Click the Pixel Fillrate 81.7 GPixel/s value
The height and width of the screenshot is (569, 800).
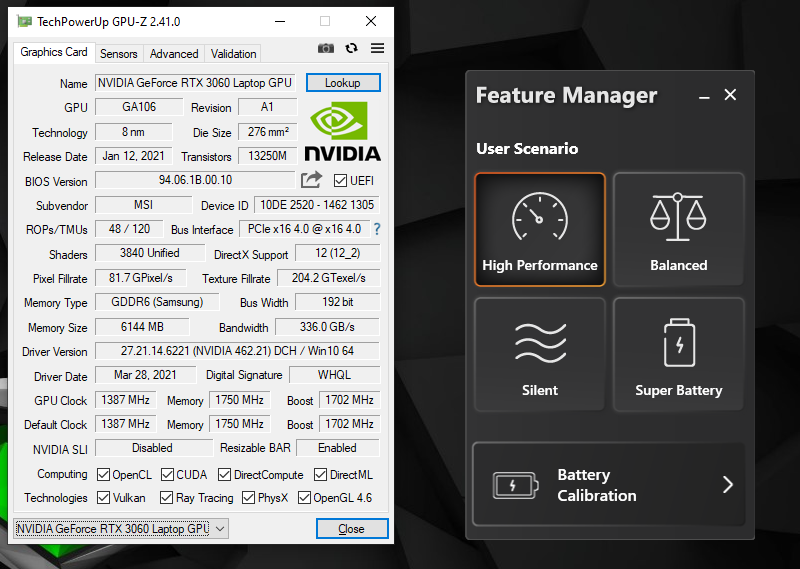140,278
